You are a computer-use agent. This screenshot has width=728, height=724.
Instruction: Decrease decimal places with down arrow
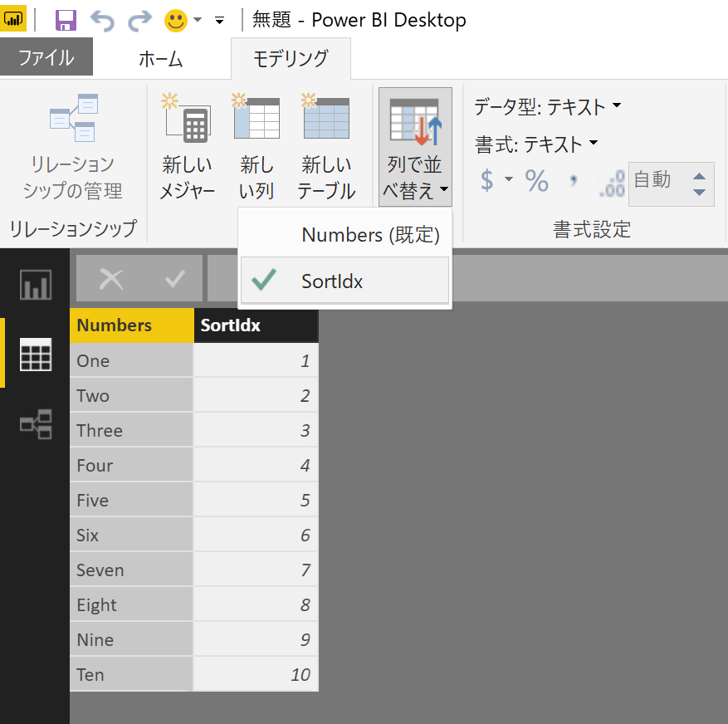(x=699, y=192)
